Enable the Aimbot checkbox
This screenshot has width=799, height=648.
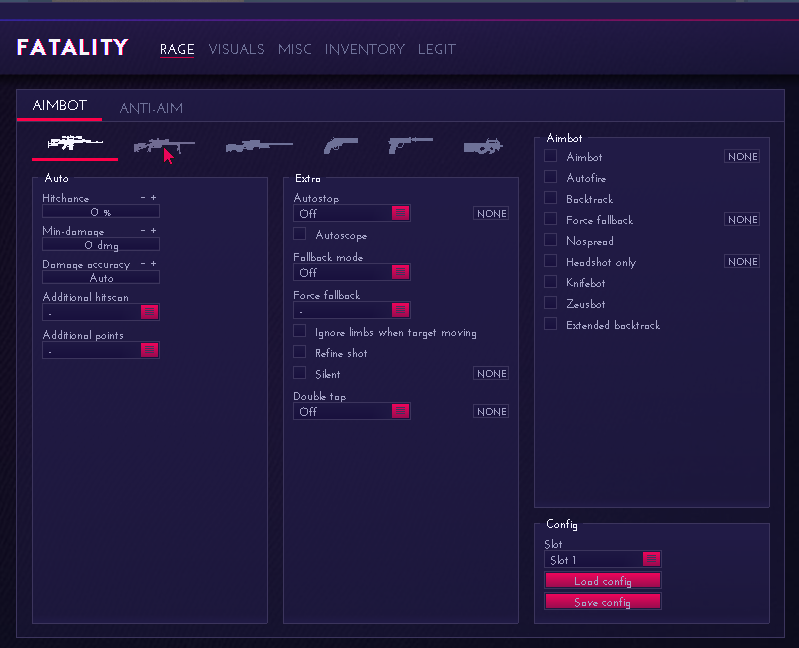coord(550,156)
